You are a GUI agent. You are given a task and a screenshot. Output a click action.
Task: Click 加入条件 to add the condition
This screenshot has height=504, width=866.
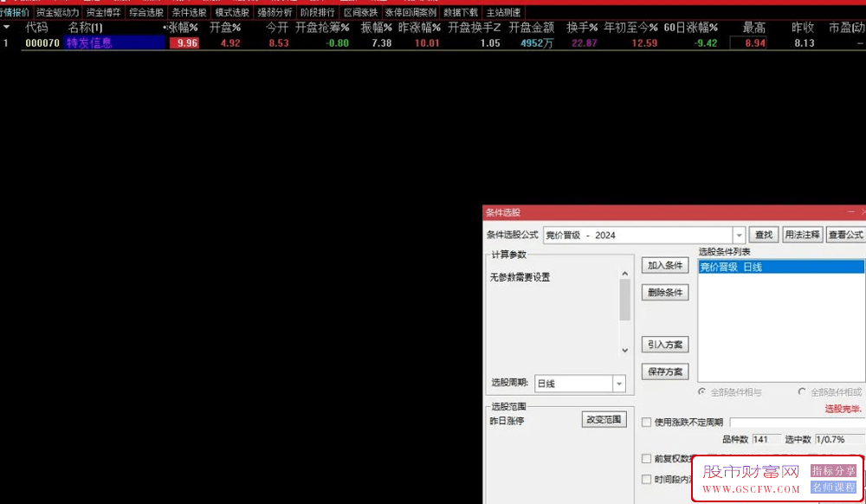[x=665, y=266]
